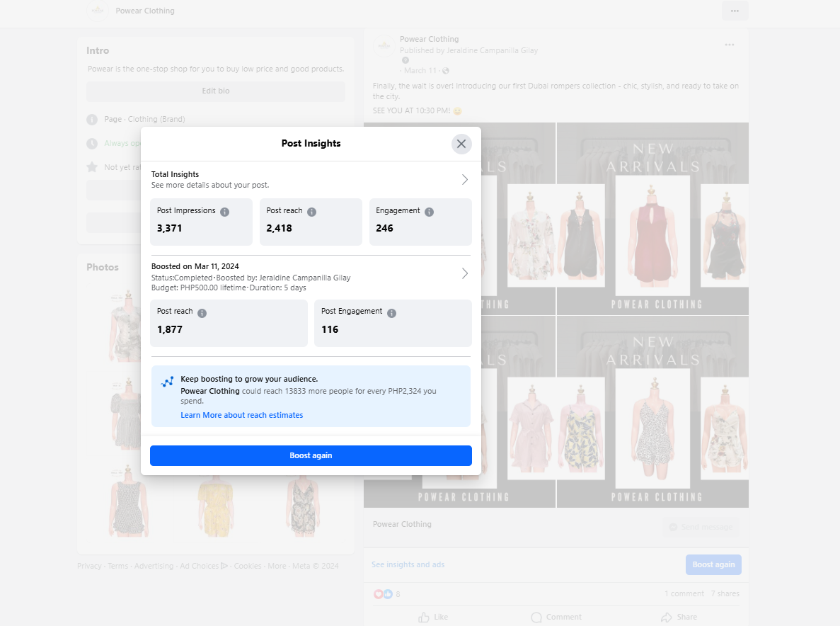The image size is (840, 626).
Task: View post reactions heart and like icons
Action: tap(383, 594)
